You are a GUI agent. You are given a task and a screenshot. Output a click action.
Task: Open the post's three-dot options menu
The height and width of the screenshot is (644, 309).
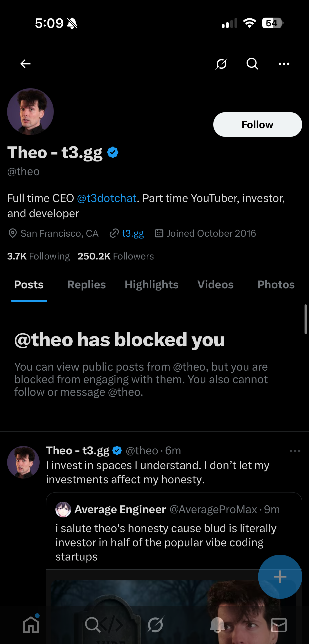pos(295,451)
